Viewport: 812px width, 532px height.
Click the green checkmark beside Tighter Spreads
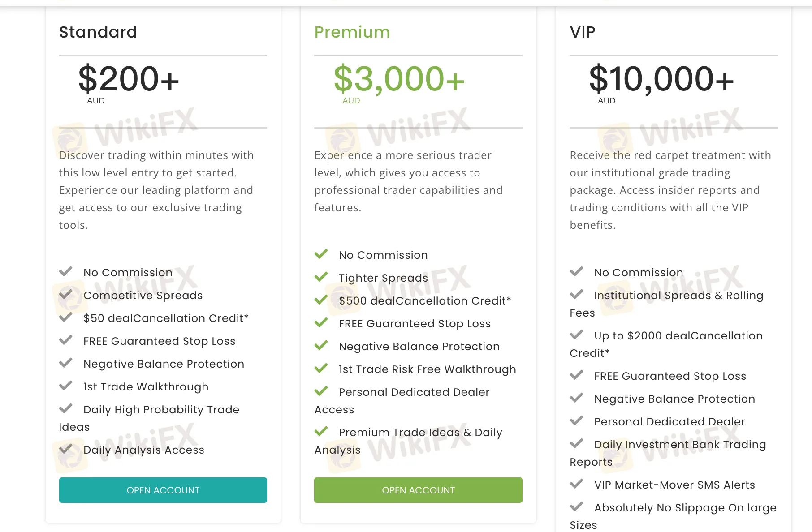[x=321, y=277]
